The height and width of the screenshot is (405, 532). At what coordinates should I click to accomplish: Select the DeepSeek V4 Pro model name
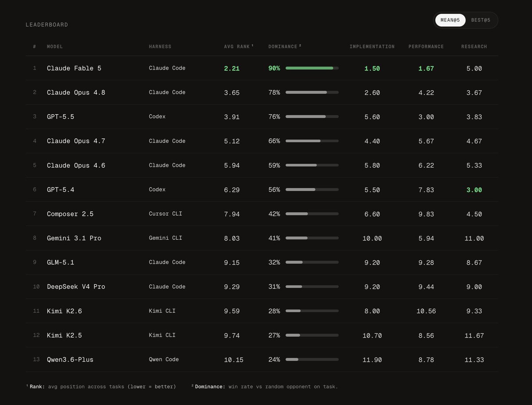coord(76,287)
